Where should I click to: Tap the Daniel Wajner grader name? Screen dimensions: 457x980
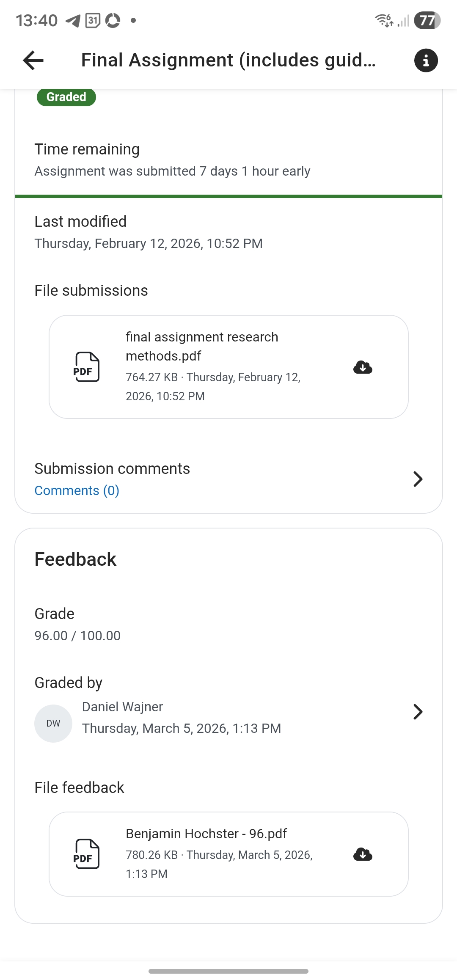pos(122,707)
